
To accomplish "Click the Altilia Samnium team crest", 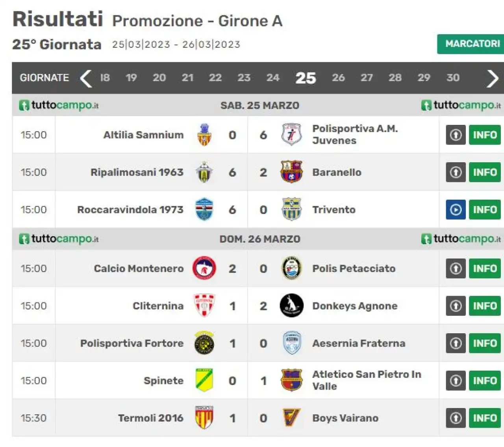I will coord(204,135).
